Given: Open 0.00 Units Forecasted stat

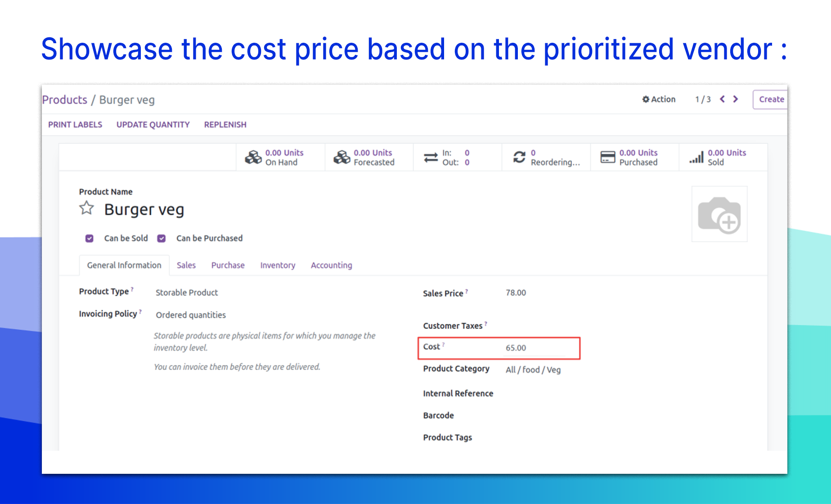Looking at the screenshot, I should (369, 157).
